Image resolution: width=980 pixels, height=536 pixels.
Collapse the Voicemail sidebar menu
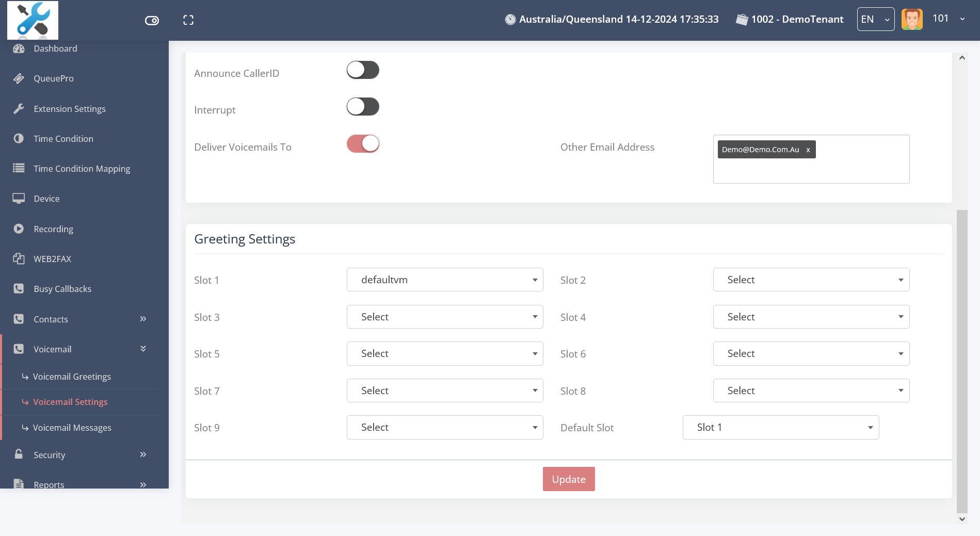point(143,348)
